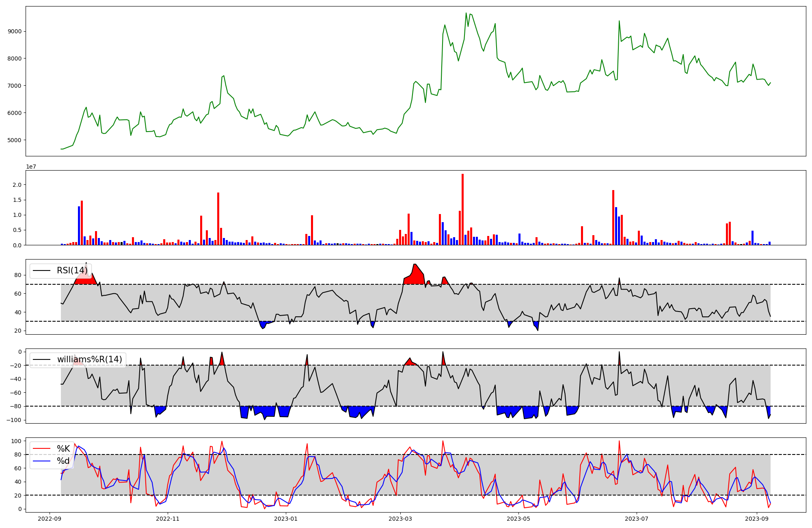Click the 9000 price axis tick label

(15, 31)
